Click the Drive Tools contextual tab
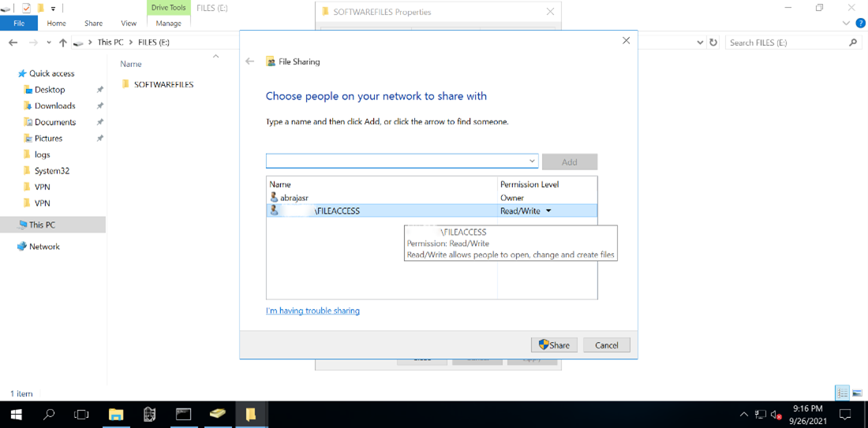The height and width of the screenshot is (428, 868). pos(169,8)
